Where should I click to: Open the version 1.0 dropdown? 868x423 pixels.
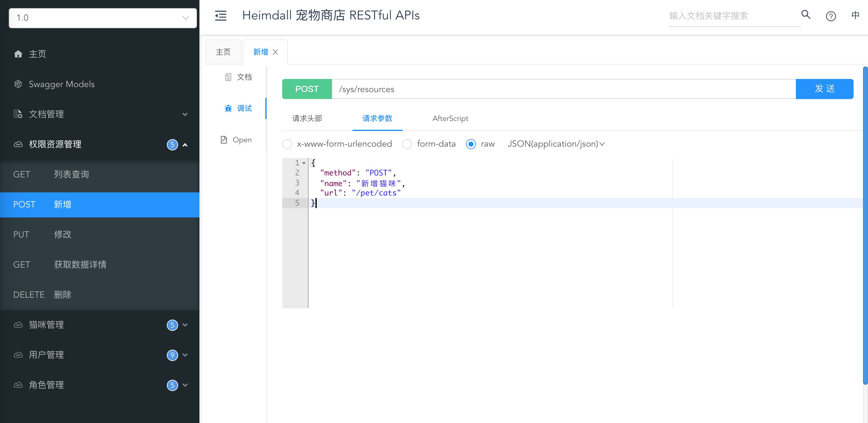103,18
